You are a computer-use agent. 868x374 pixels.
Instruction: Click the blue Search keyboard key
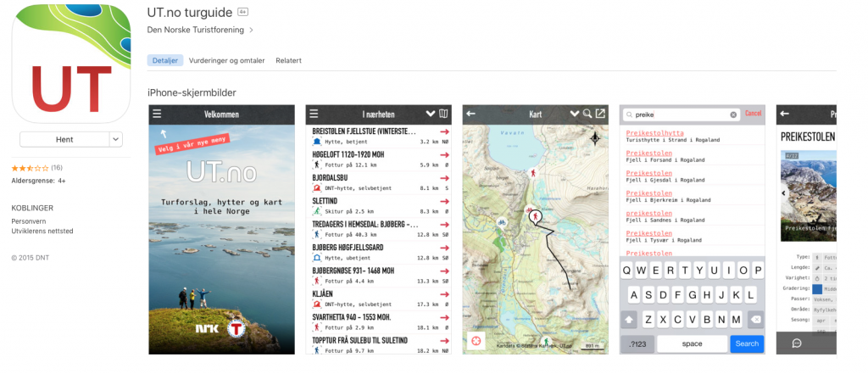coord(747,343)
